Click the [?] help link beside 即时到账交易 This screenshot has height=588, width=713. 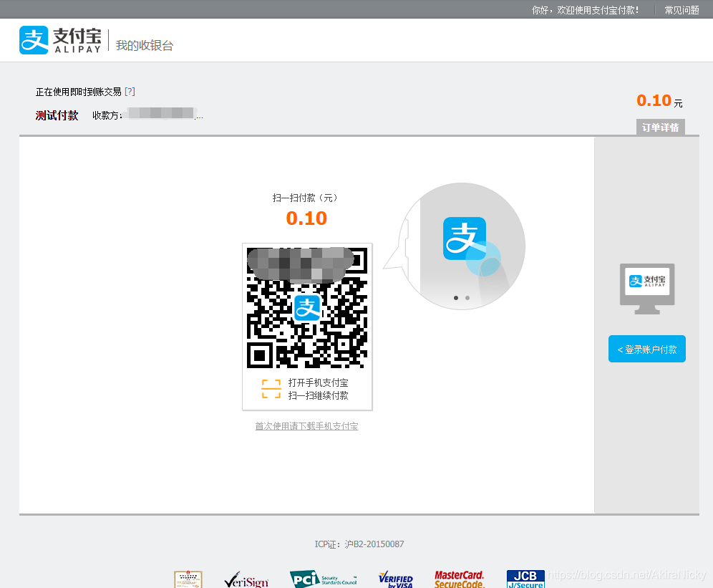[x=130, y=92]
